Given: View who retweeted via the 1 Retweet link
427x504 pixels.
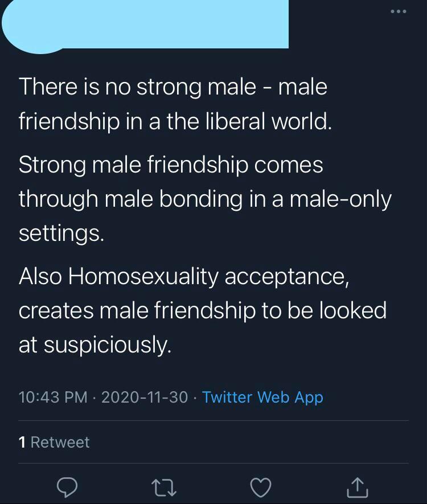Looking at the screenshot, I should 55,442.
